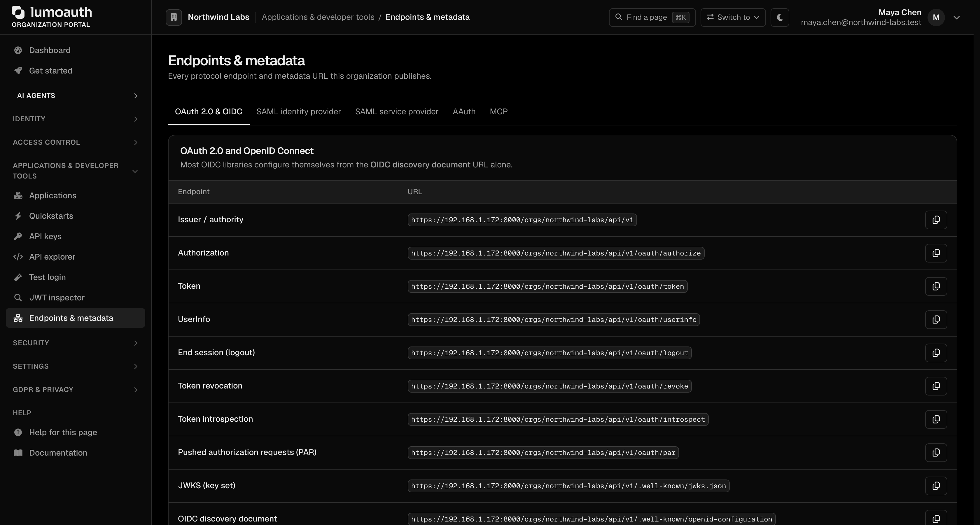Click Applications & developer tools breadcrumb
Screen dimensions: 980x525
318,17
